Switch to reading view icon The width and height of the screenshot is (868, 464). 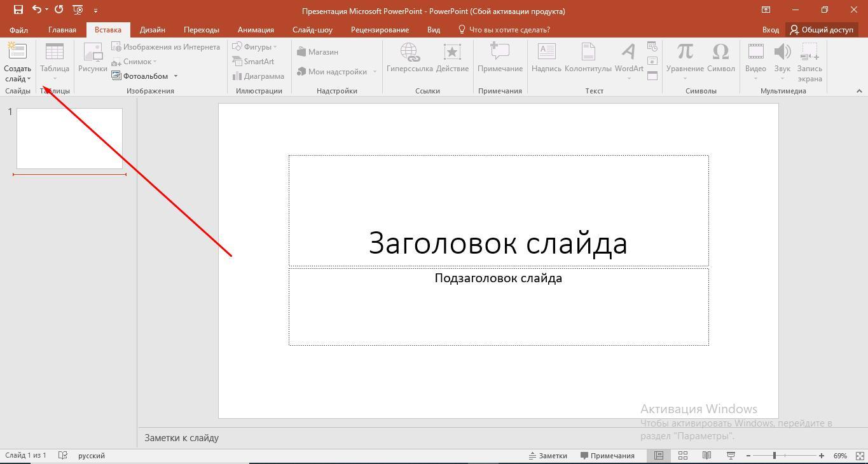click(x=706, y=455)
